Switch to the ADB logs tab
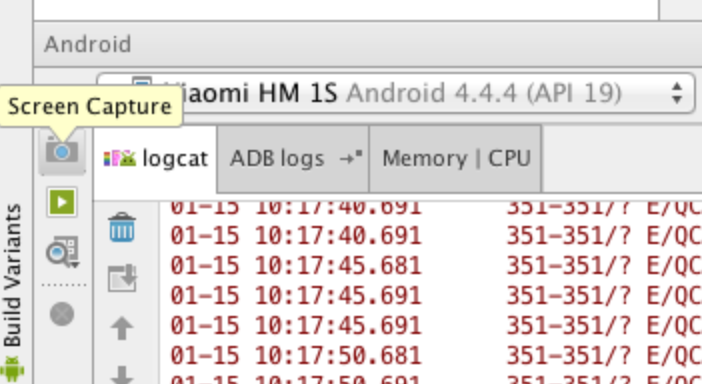Viewport: 702px width, 384px height. (x=293, y=159)
